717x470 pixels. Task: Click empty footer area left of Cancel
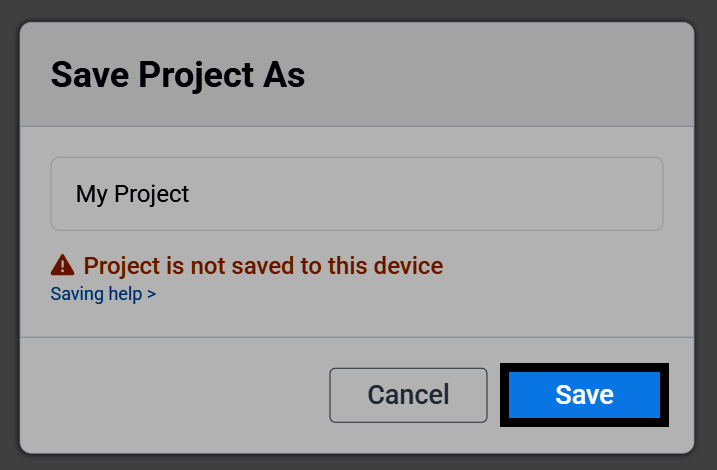[174, 395]
